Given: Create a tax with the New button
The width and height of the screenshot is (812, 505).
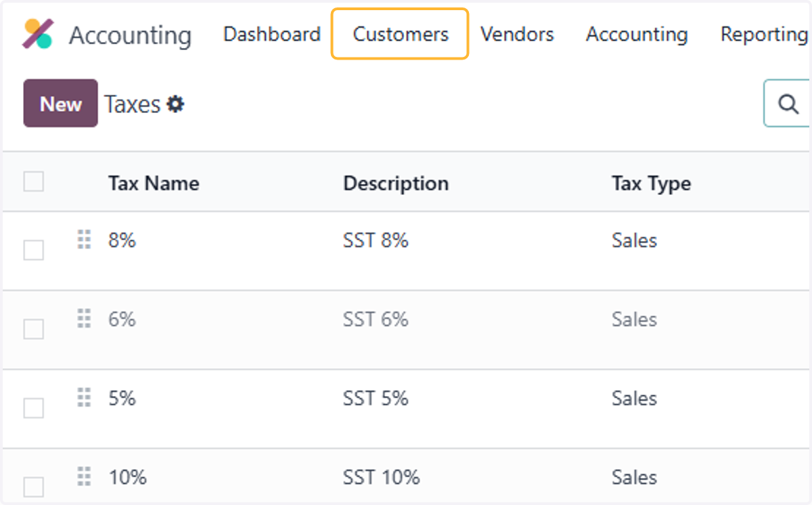Looking at the screenshot, I should click(61, 104).
